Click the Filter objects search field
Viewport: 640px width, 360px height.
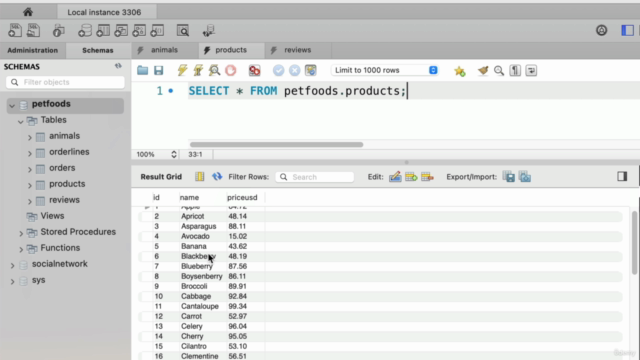click(65, 82)
